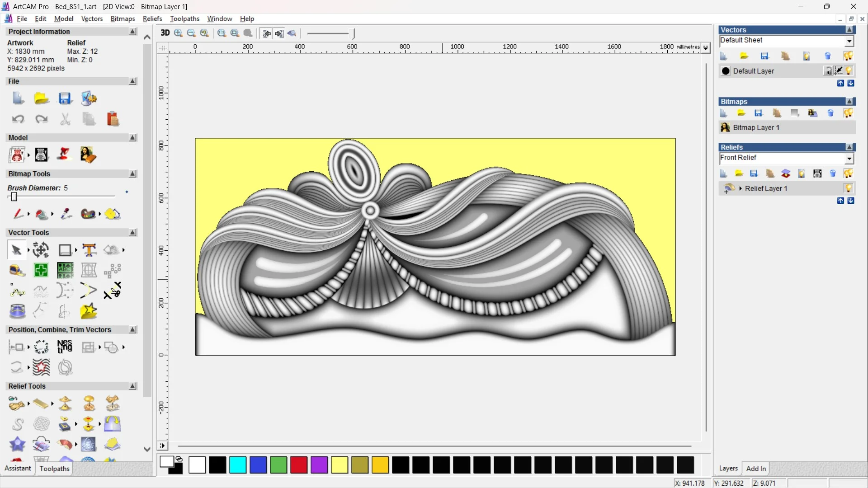Open the Front Relief dropdown
868x488 pixels.
coord(849,158)
